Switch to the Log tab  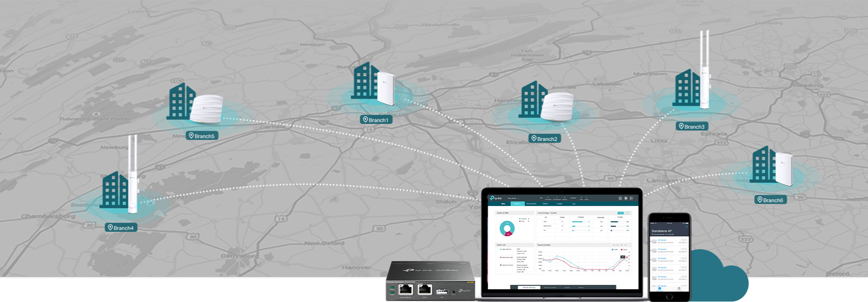(574, 204)
